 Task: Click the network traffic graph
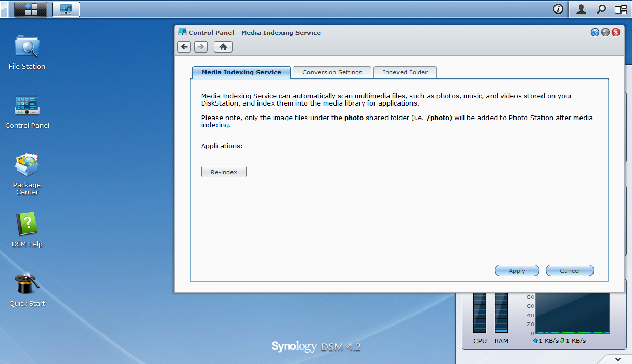pyautogui.click(x=572, y=313)
